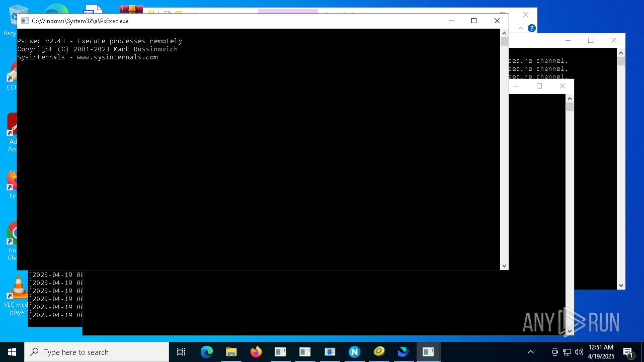This screenshot has height=362, width=644.
Task: Open the Recycle Bin desktop icon
Action: point(10,21)
